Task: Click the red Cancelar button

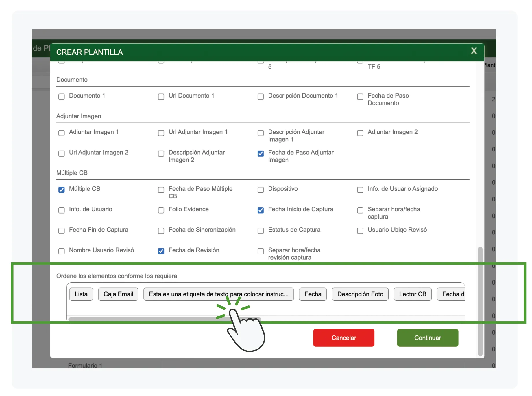Action: click(344, 338)
